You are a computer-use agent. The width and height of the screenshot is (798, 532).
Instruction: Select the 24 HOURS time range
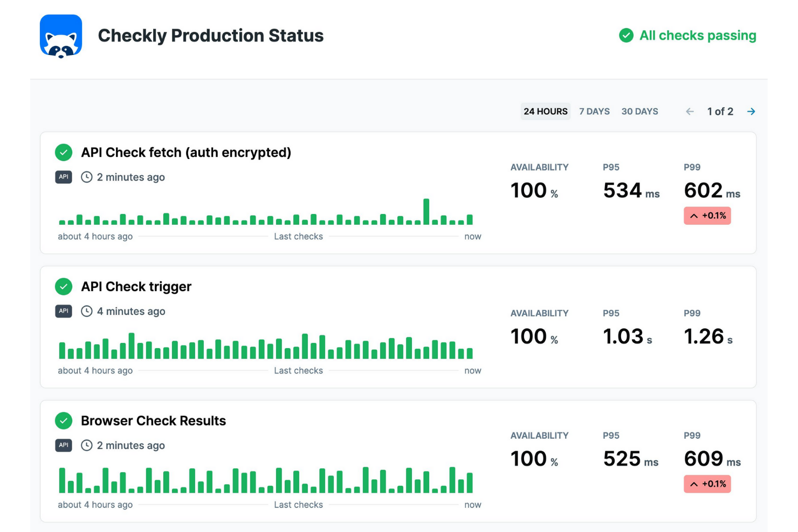tap(545, 111)
